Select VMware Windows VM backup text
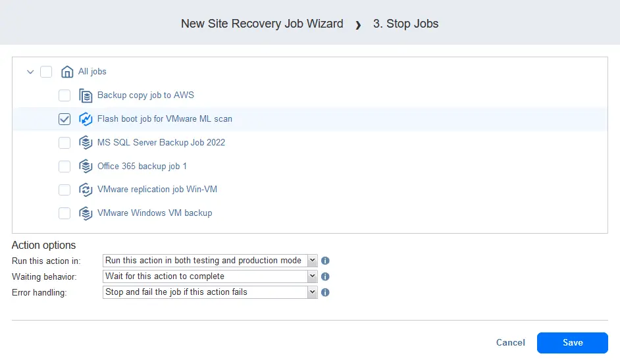This screenshot has width=620, height=364. pyautogui.click(x=155, y=213)
